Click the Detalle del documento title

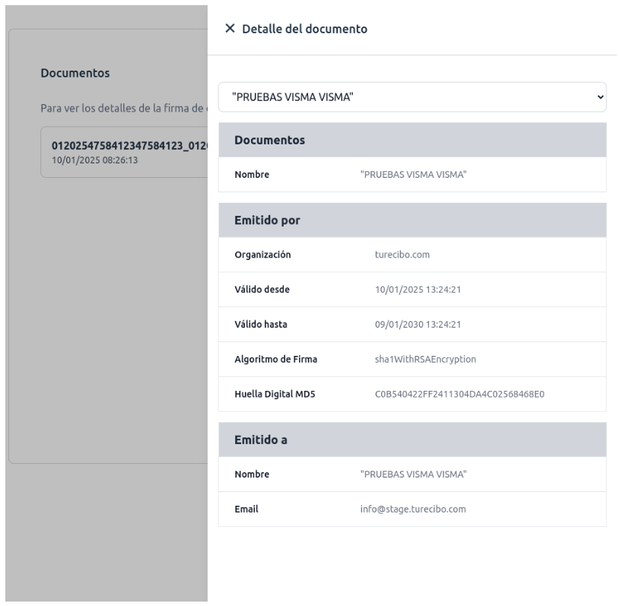pos(305,29)
